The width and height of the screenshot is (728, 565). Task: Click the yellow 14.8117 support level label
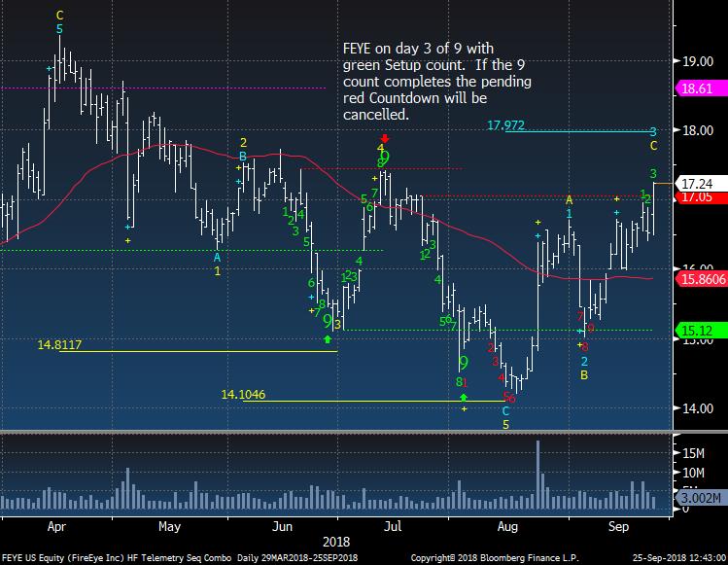point(59,344)
